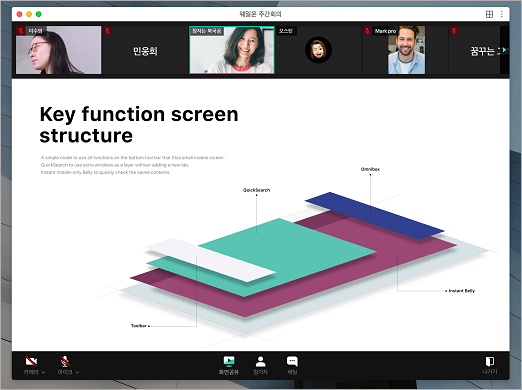Image resolution: width=522 pixels, height=390 pixels.
Task: Expand the 카메라 camera options chevron
Action: 43,372
